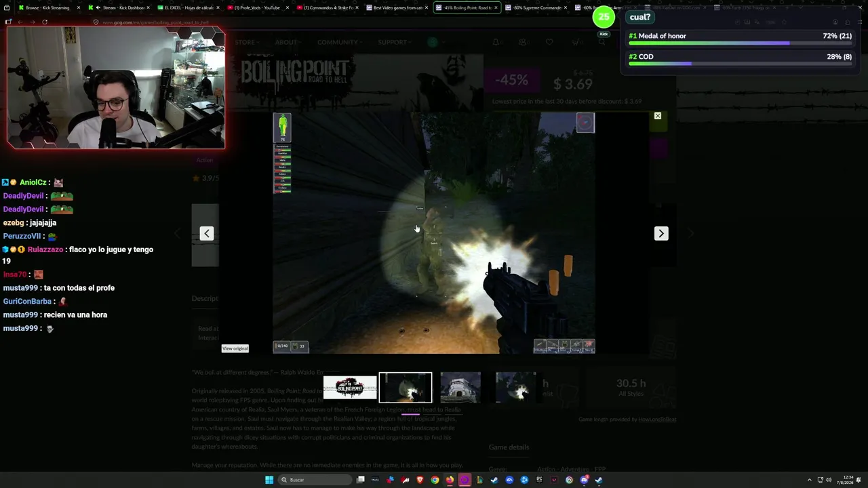
Task: Click the Medal of honor poll option
Action: coord(740,39)
